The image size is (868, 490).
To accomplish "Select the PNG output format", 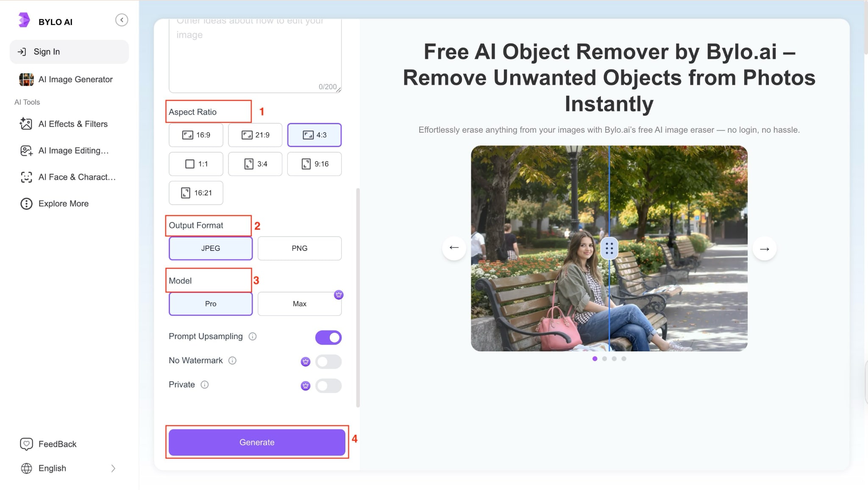I will tap(299, 248).
